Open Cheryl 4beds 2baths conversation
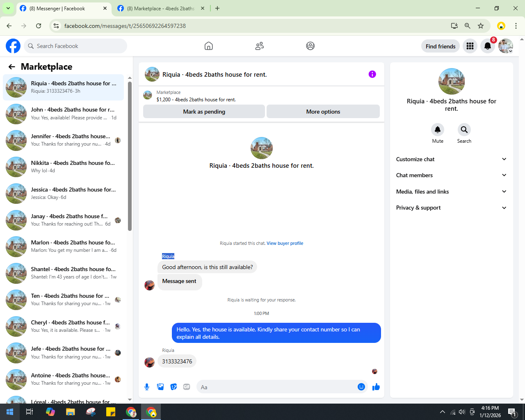Image resolution: width=525 pixels, height=420 pixels. (x=63, y=326)
